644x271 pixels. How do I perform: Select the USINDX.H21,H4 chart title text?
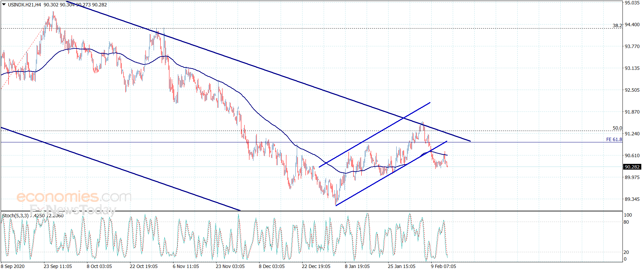tap(25, 5)
